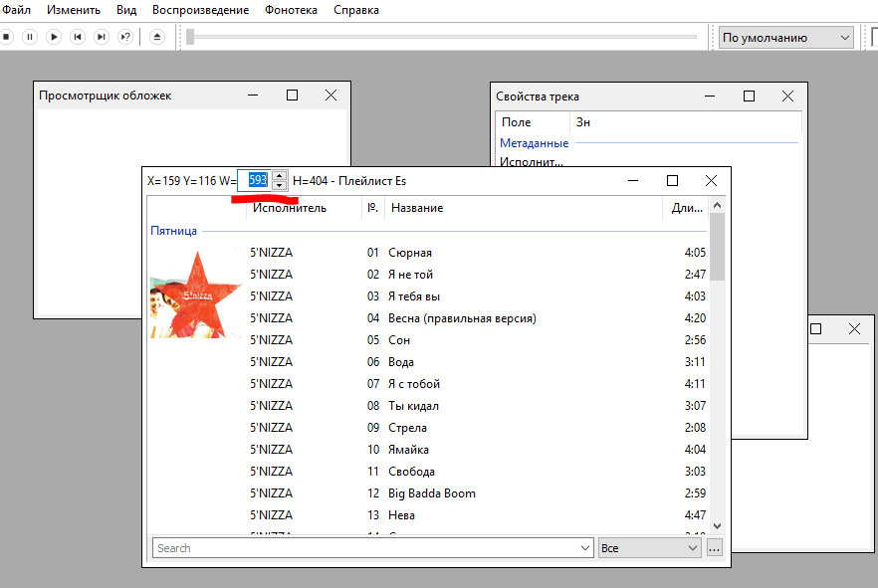Sort by the Название column header
This screenshot has height=588, width=878.
pos(417,208)
